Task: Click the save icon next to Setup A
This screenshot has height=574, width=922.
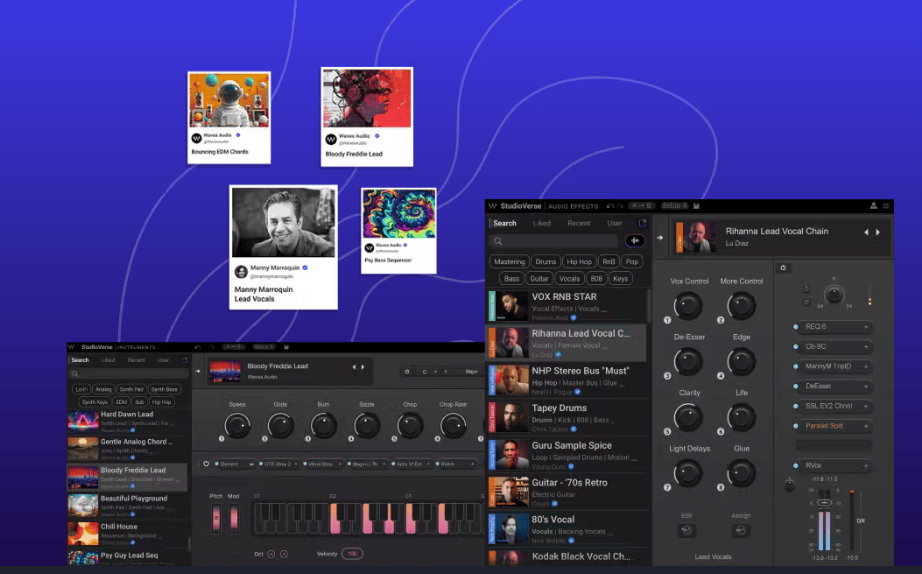Action: tap(696, 206)
